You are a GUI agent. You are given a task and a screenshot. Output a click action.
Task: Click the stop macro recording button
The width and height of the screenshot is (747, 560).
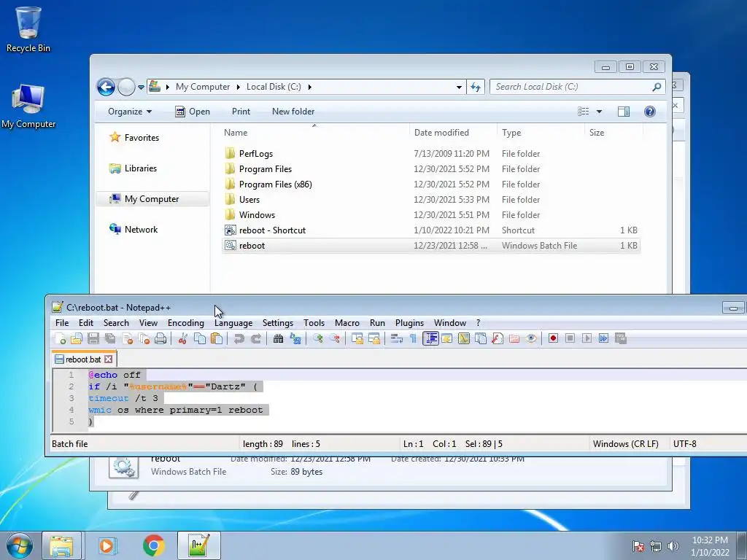click(570, 338)
